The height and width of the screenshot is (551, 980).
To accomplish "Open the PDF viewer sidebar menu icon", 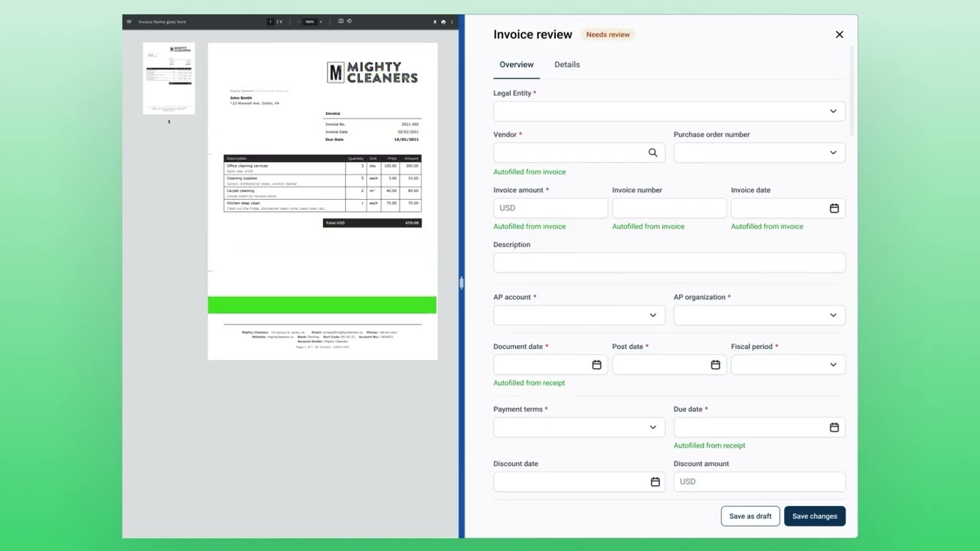I will 129,21.
